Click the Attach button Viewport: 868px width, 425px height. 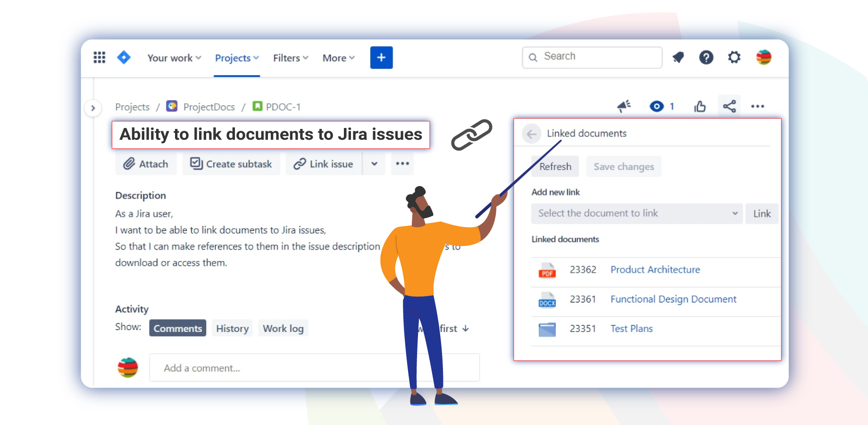(x=146, y=164)
